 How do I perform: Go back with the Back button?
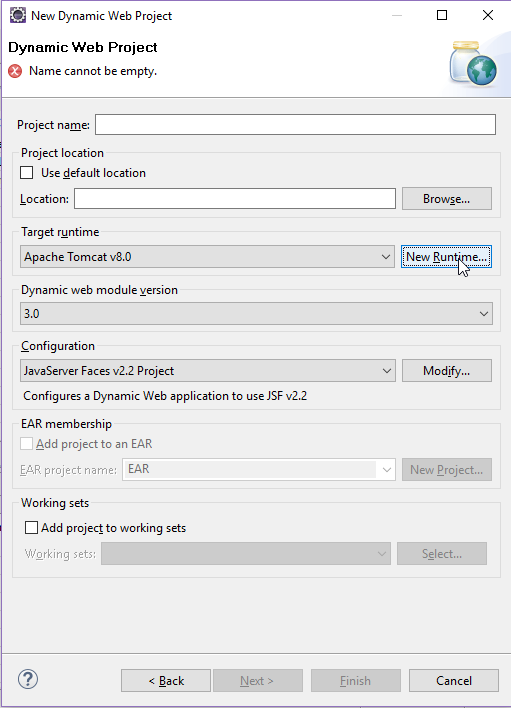click(166, 680)
